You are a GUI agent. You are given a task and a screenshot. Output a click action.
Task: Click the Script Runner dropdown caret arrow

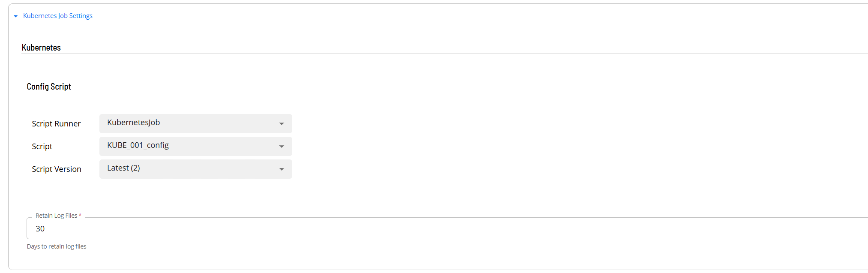coord(281,124)
